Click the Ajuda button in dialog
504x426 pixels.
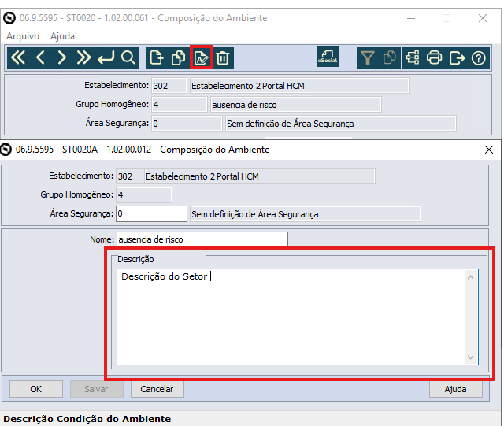tap(455, 389)
